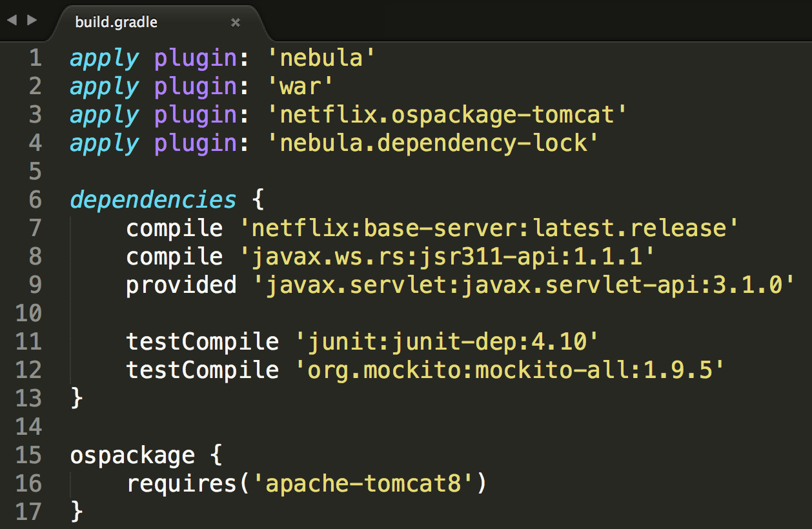Click the dependencies keyword

point(153,200)
